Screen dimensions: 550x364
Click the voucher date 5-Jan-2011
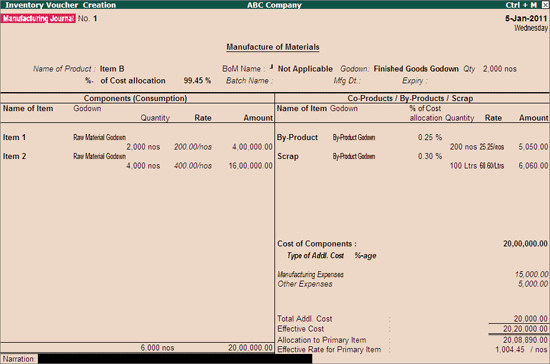coord(526,18)
